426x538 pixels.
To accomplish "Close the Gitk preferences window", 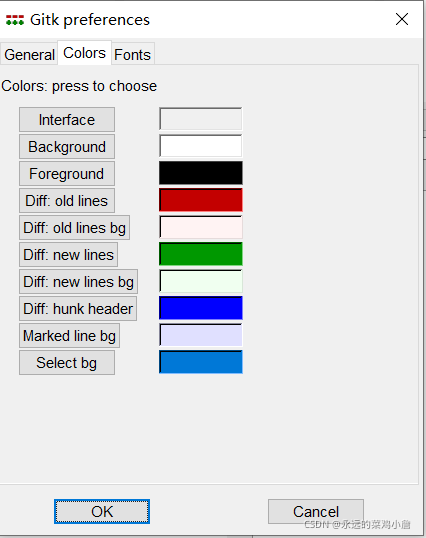I will click(402, 19).
